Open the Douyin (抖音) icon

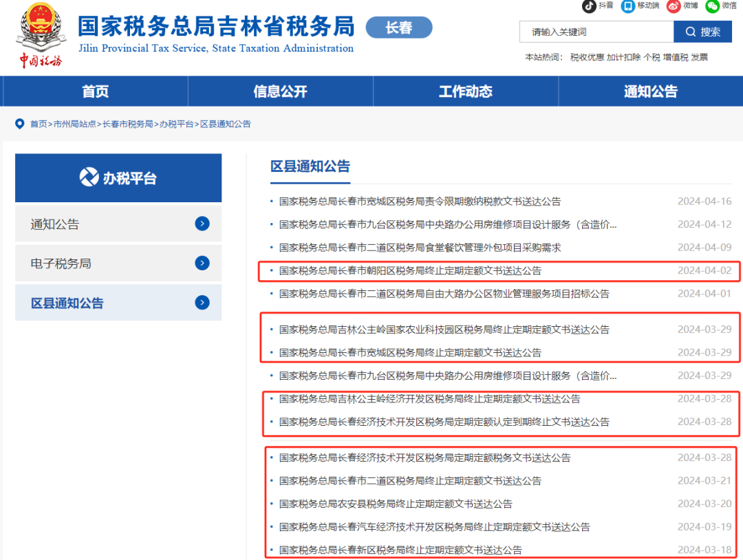tap(589, 6)
